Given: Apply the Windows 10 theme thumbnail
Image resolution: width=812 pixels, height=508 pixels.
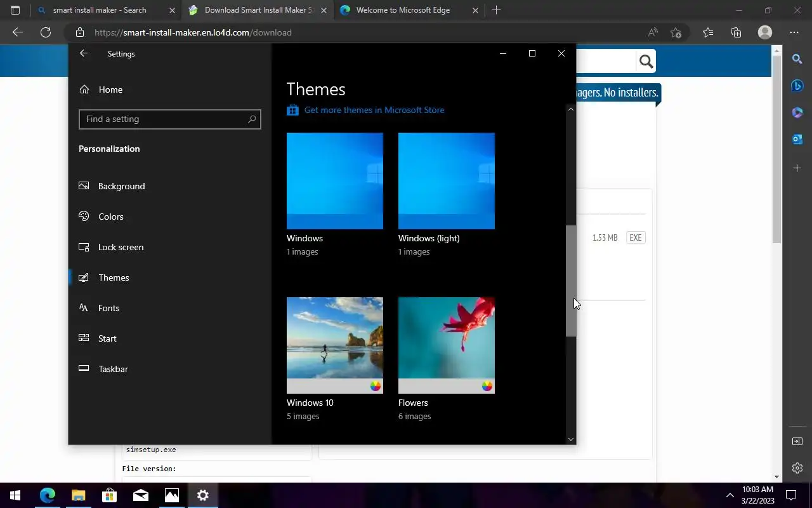Looking at the screenshot, I should point(335,345).
